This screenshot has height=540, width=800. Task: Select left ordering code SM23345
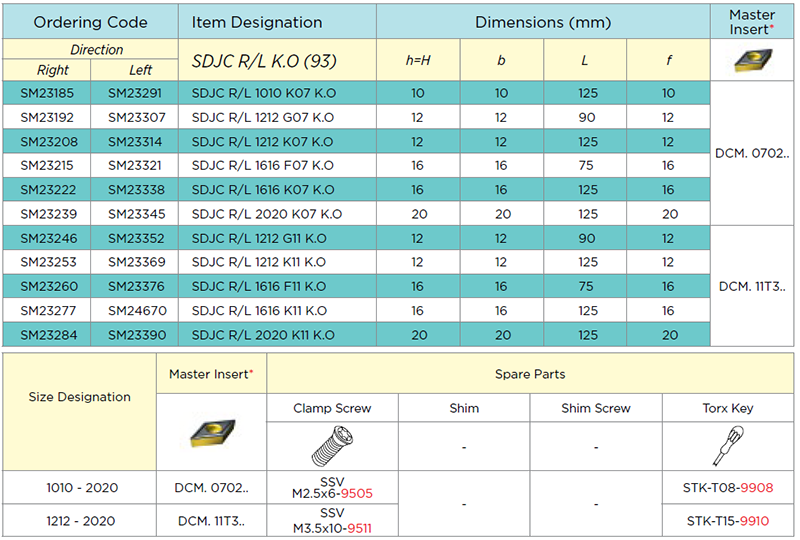(137, 214)
